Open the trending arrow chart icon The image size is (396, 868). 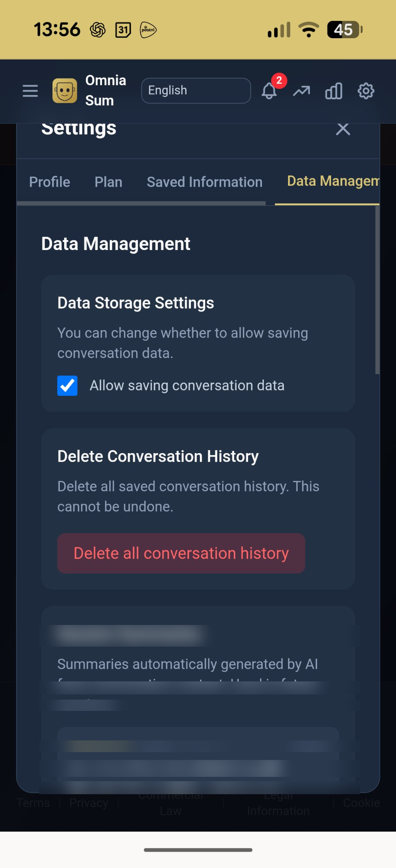tap(301, 91)
